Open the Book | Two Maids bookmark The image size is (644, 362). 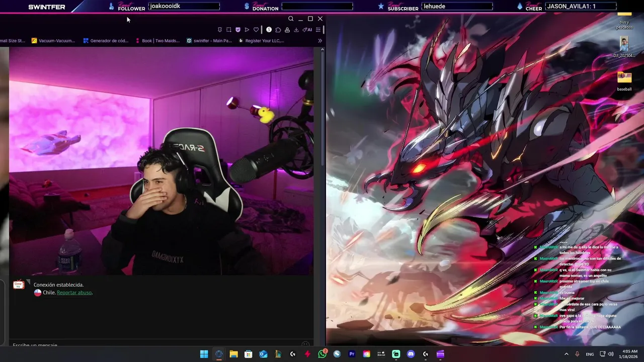tap(157, 41)
